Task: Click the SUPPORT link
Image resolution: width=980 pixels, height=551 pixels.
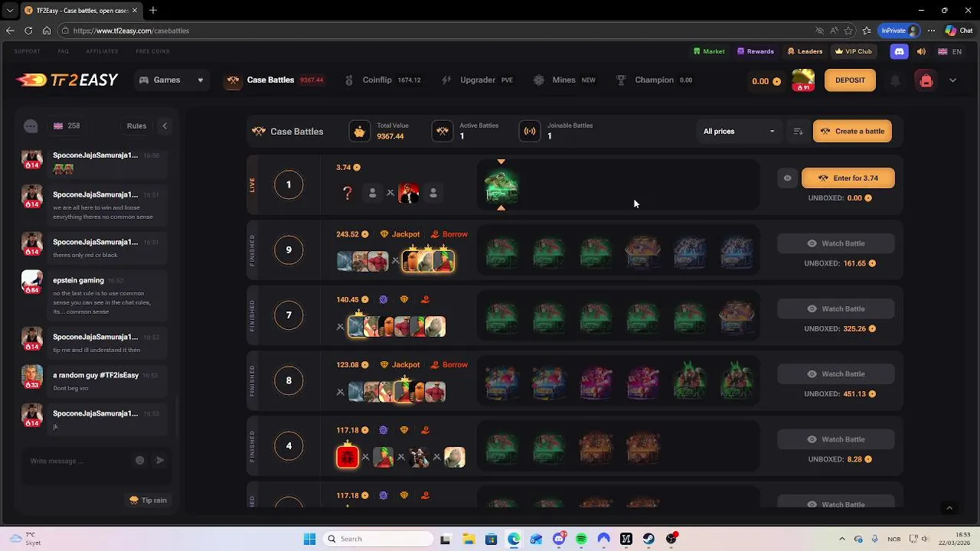Action: (27, 51)
